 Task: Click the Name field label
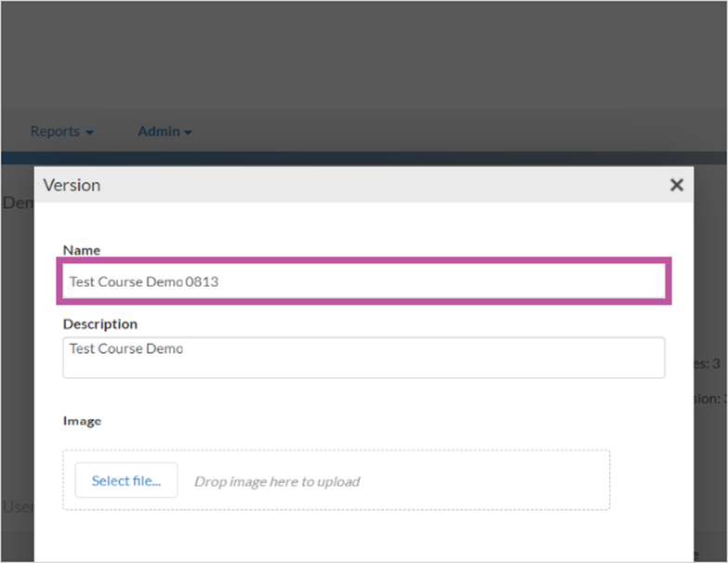82,250
